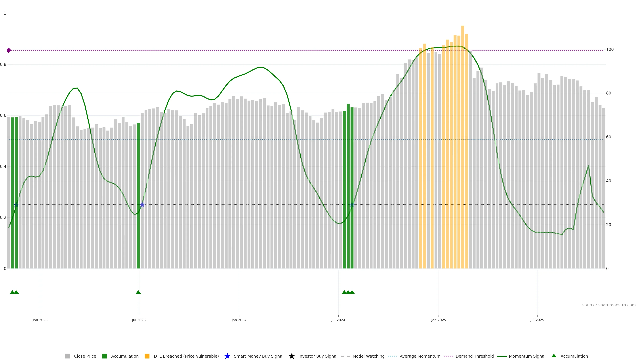Click the green Accumulation triangle legend icon
This screenshot has height=362, width=644.
point(554,356)
